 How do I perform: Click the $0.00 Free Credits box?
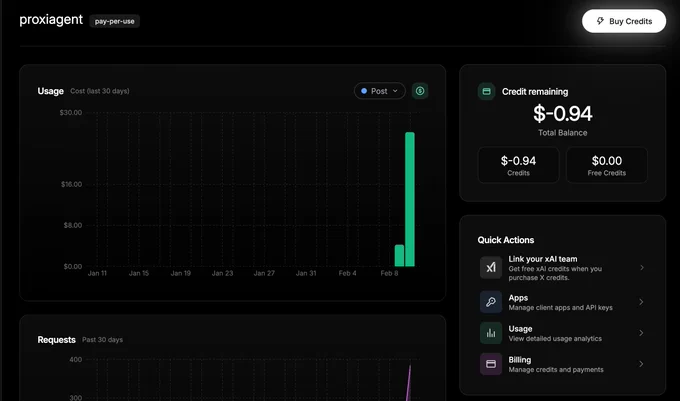click(607, 165)
